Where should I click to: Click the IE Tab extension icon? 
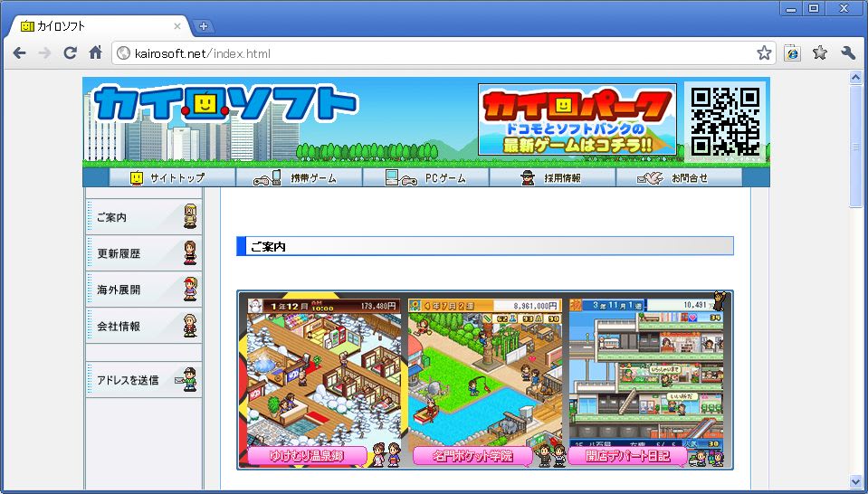(792, 53)
